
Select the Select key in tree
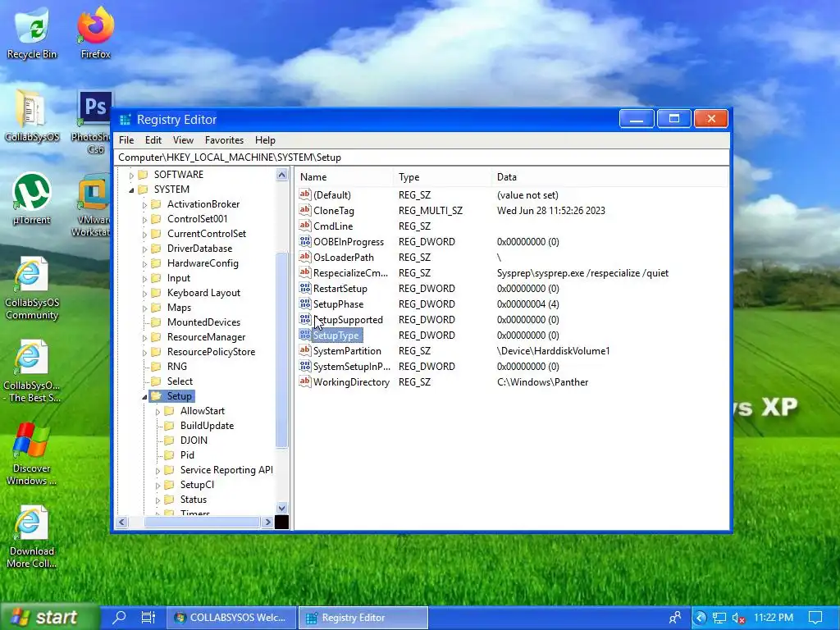tap(180, 381)
